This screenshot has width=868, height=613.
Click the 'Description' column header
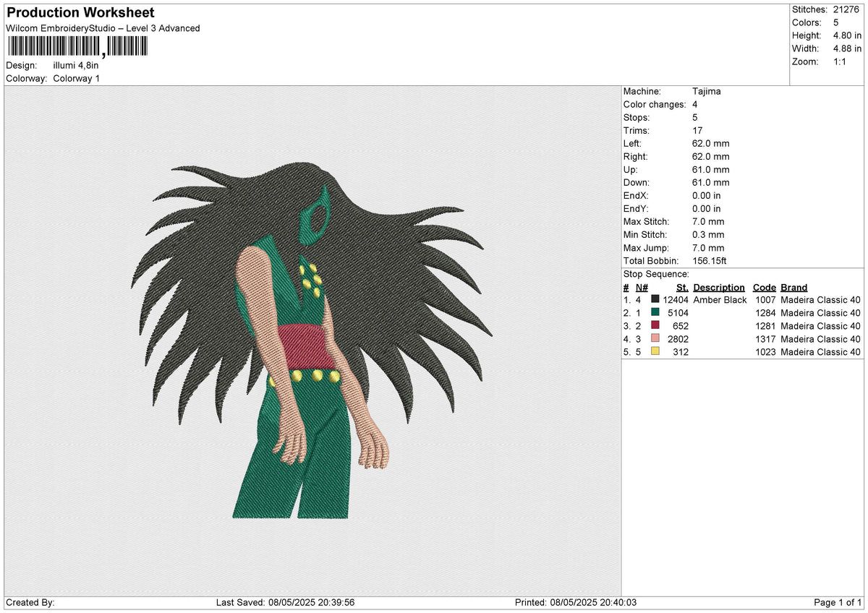(719, 288)
